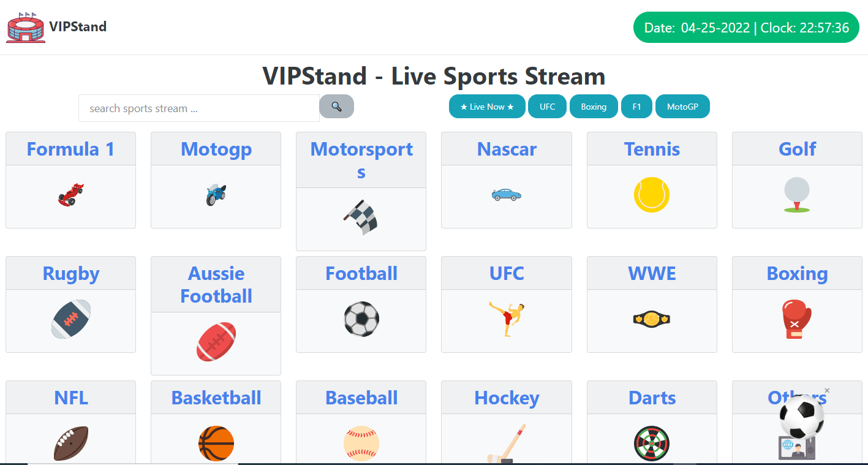Click the F1 quick filter button
The height and width of the screenshot is (465, 868).
pos(637,107)
